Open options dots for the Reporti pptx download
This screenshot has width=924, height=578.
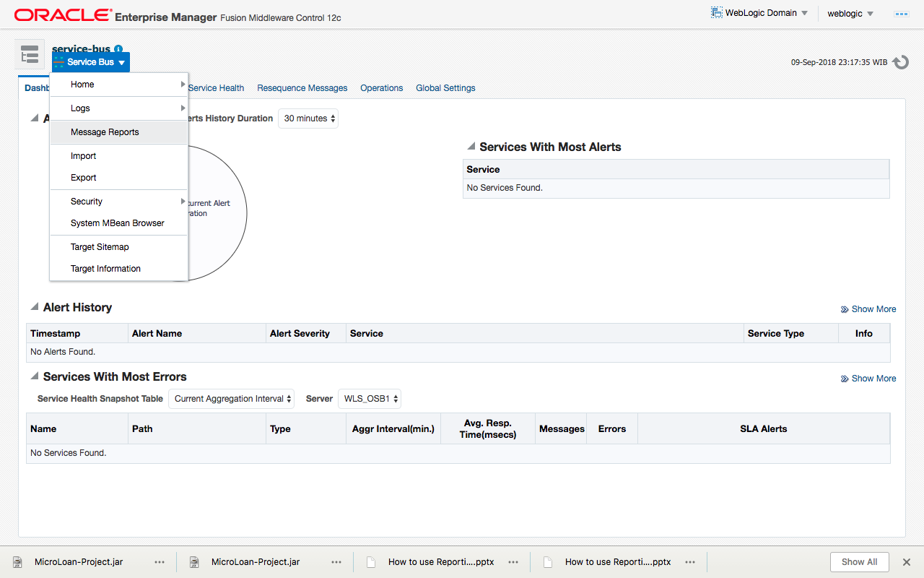coord(513,561)
